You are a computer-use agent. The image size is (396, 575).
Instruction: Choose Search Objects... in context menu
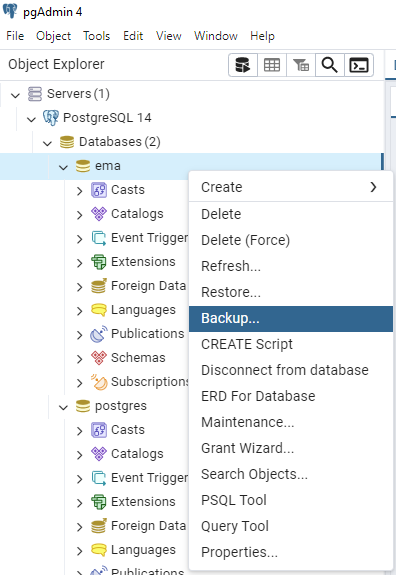point(291,475)
